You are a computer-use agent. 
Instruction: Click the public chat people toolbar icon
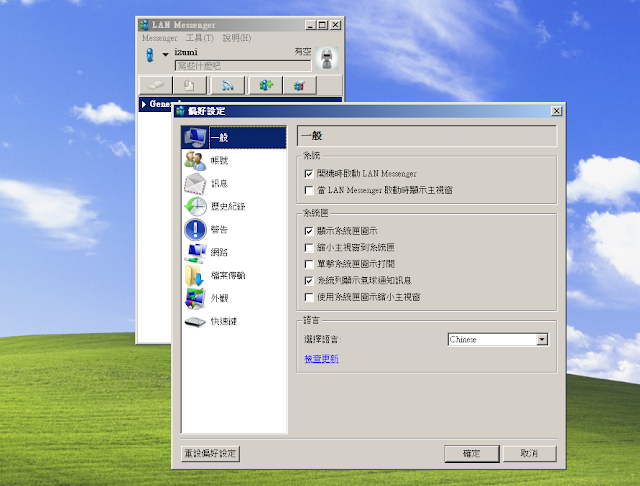pos(266,85)
